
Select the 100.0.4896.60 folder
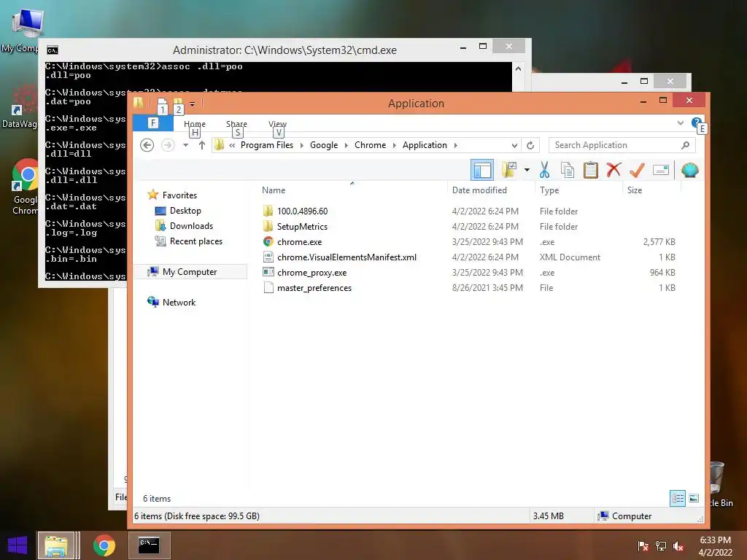pos(303,211)
